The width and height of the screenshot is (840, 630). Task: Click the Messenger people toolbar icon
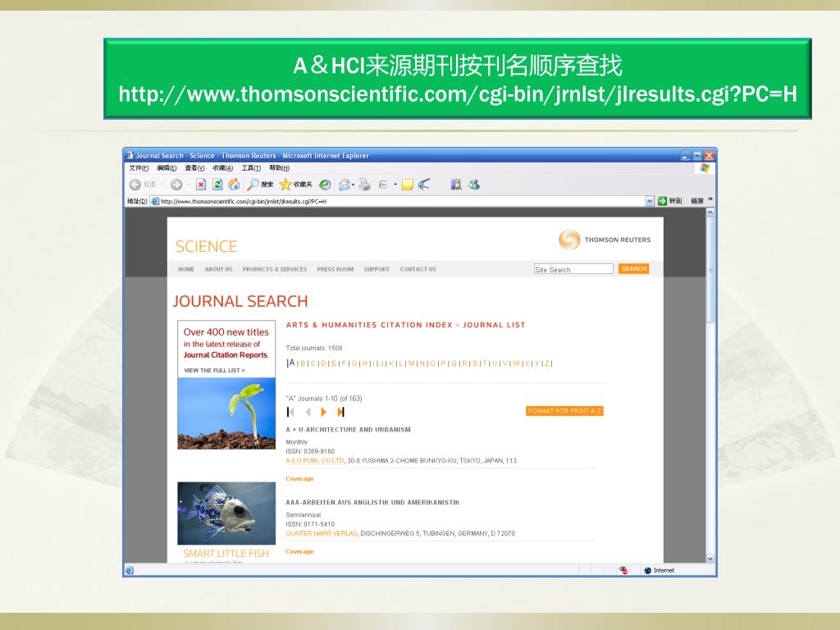click(x=473, y=185)
